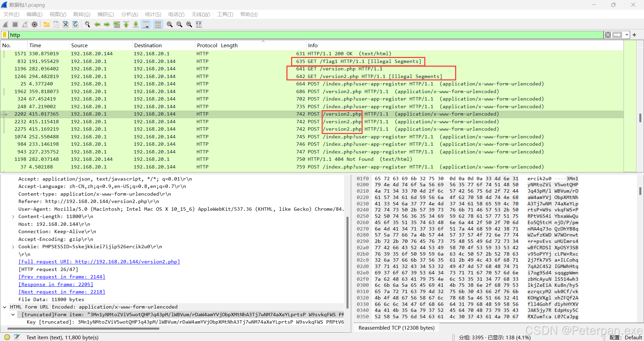The width and height of the screenshot is (644, 341).
Task: Sort by the Info column header
Action: tap(465, 45)
